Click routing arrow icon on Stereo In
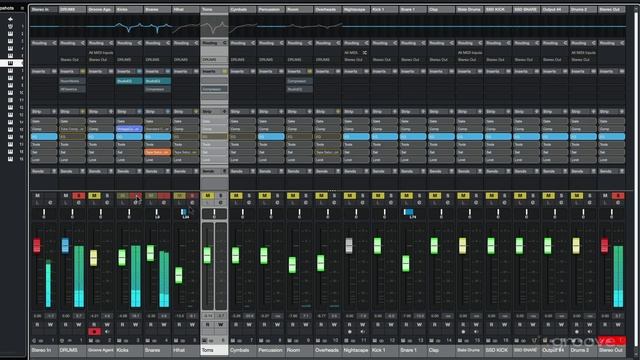Image resolution: width=640 pixels, height=360 pixels. 54,43
